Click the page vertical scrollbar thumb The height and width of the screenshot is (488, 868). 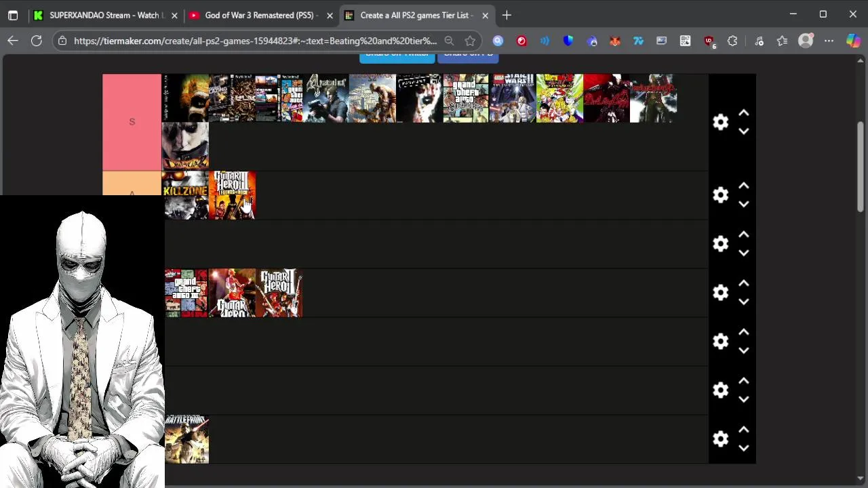click(x=861, y=167)
